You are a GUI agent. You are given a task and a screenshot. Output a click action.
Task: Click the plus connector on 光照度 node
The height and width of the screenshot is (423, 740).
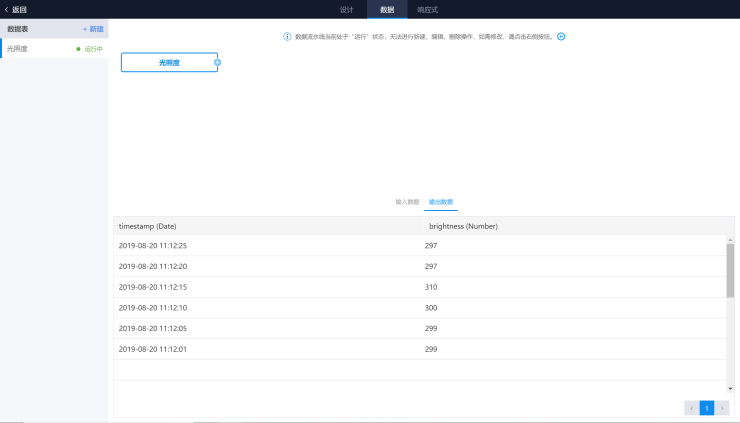pyautogui.click(x=218, y=62)
